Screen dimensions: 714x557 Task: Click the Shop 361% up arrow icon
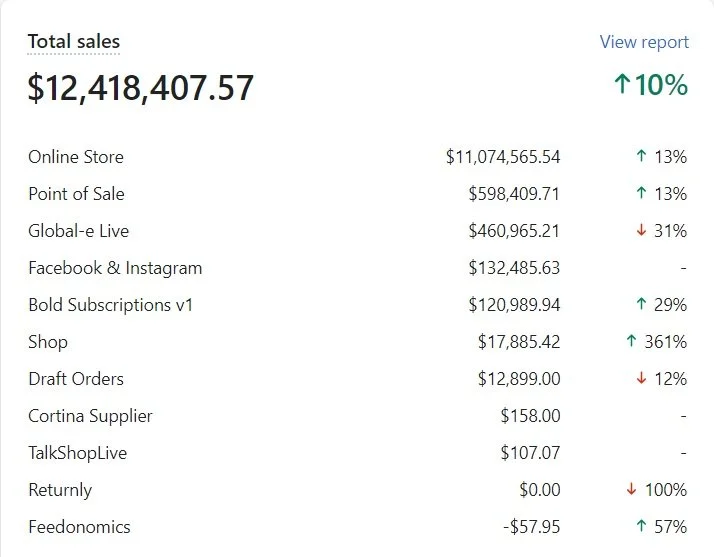pyautogui.click(x=631, y=342)
